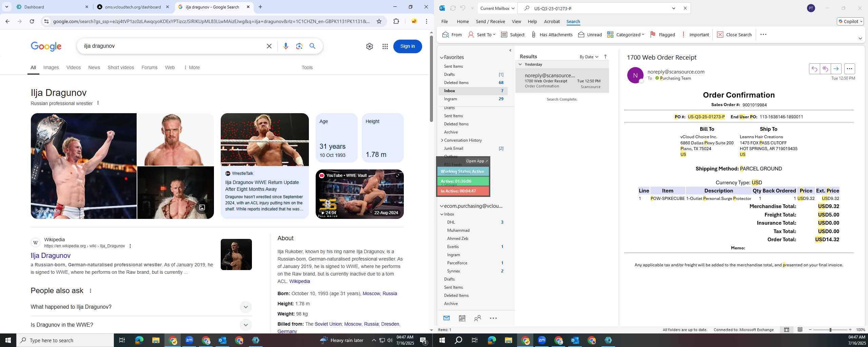Bookmark this page with the star icon
The image size is (868, 347).
point(379,21)
